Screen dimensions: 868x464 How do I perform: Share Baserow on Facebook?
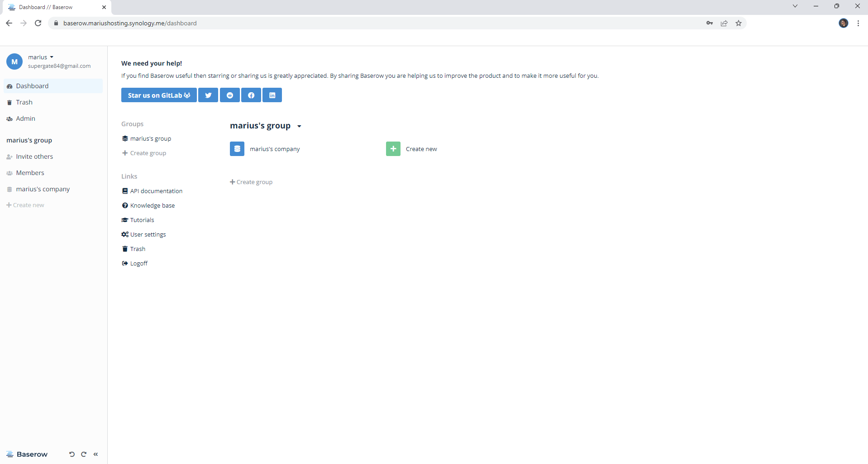(x=251, y=95)
